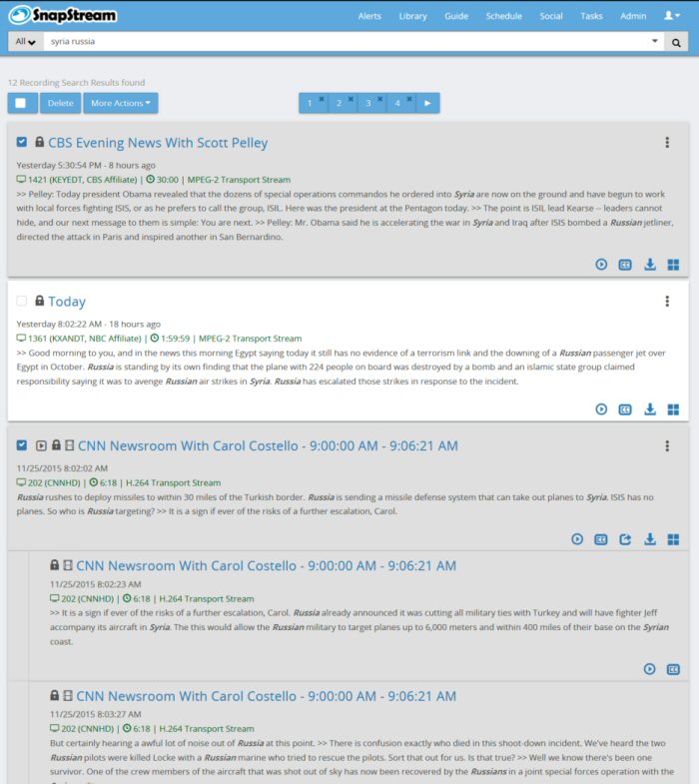The height and width of the screenshot is (784, 699).
Task: Click the lock icon on checked CNN Newsroom
Action: [x=56, y=444]
